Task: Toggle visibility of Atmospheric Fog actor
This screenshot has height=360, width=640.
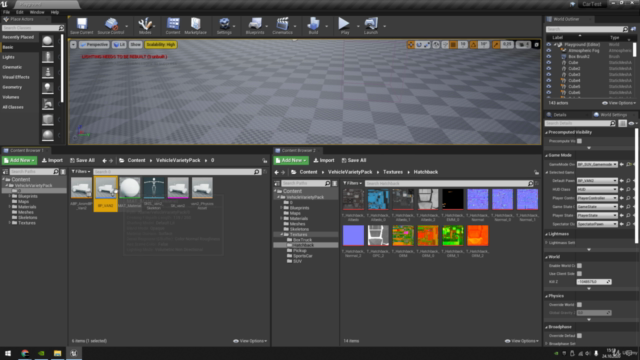Action: (x=549, y=51)
